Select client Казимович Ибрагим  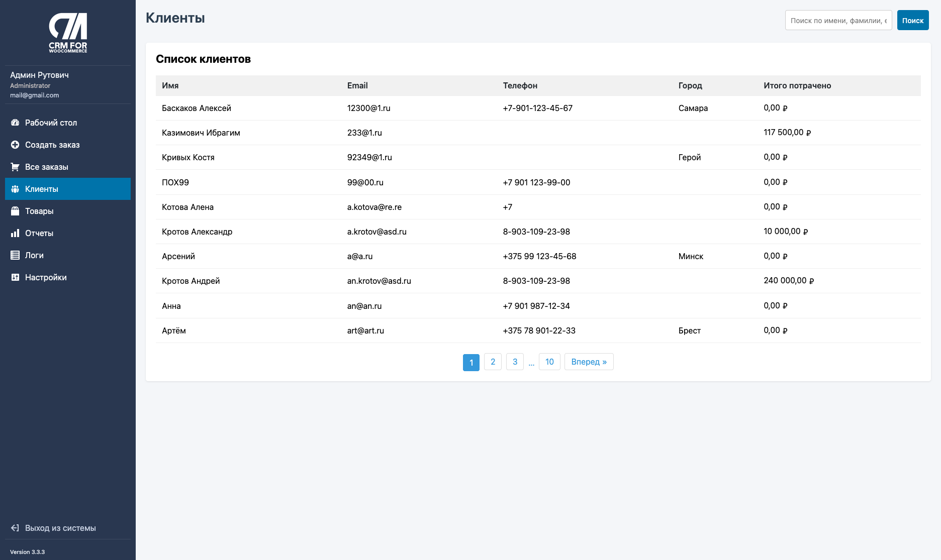(x=201, y=133)
